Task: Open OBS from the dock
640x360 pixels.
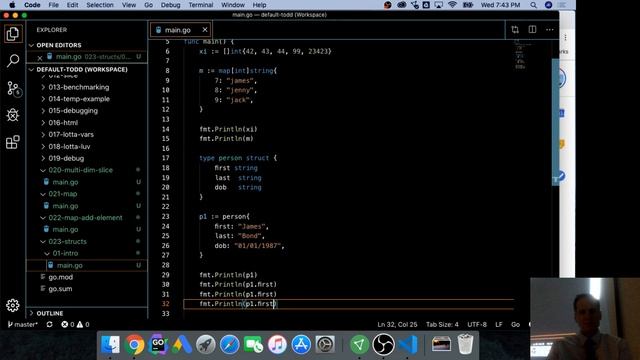Action: point(383,344)
